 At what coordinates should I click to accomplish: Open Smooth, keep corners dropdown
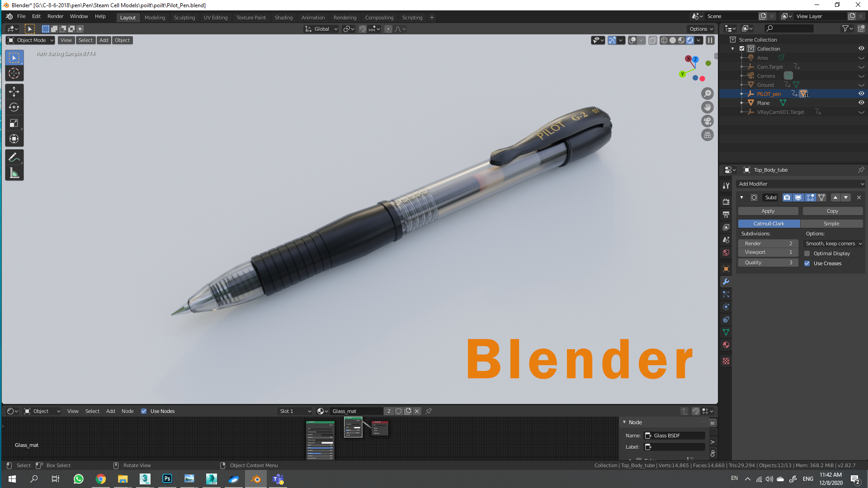coord(834,244)
